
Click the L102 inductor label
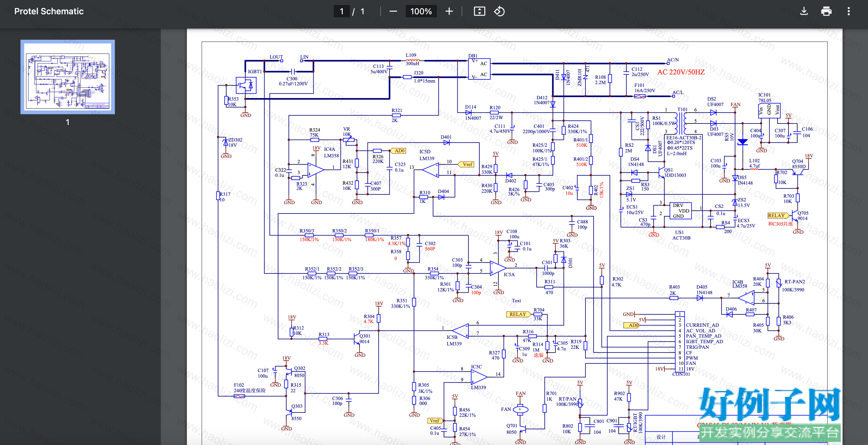click(754, 161)
